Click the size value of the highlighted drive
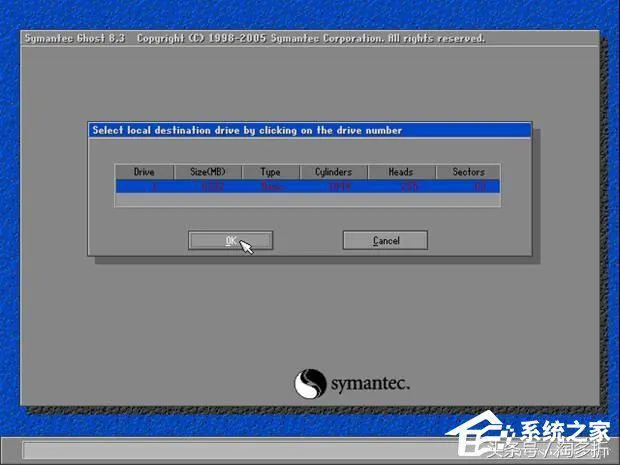 pyautogui.click(x=212, y=186)
